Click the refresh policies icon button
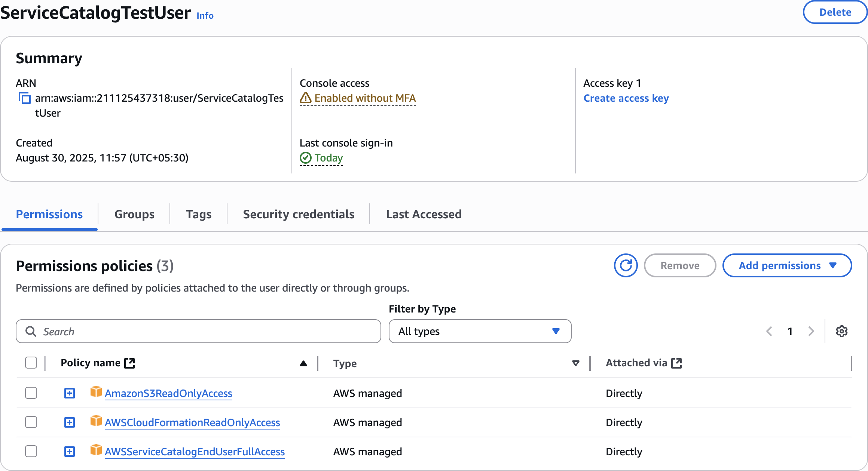 626,266
